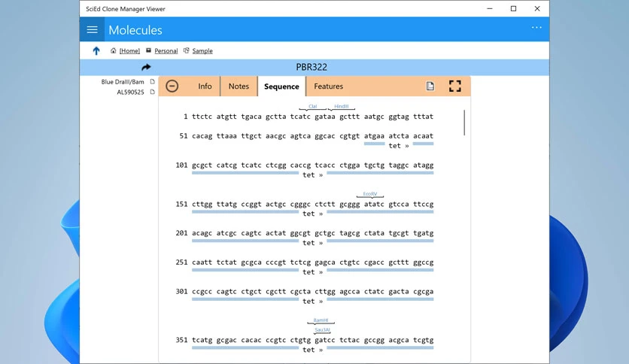Screen dimensions: 629x364
Task: Go up one level with blue arrow
Action: pos(96,51)
